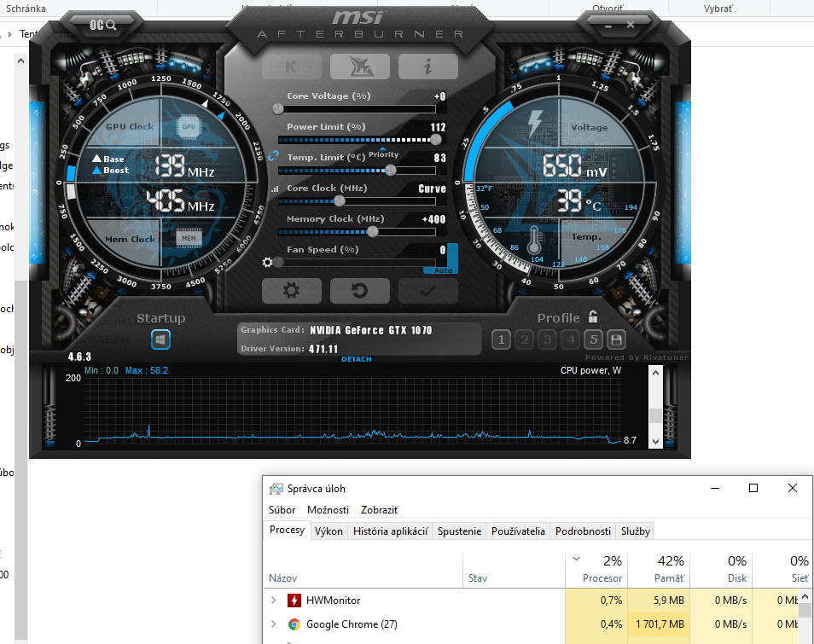
Task: Open Afterburner settings gear button
Action: (291, 291)
